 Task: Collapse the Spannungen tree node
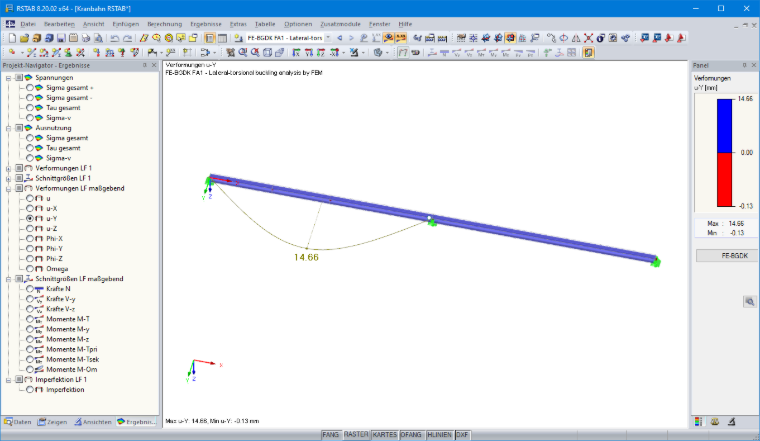tap(8, 78)
